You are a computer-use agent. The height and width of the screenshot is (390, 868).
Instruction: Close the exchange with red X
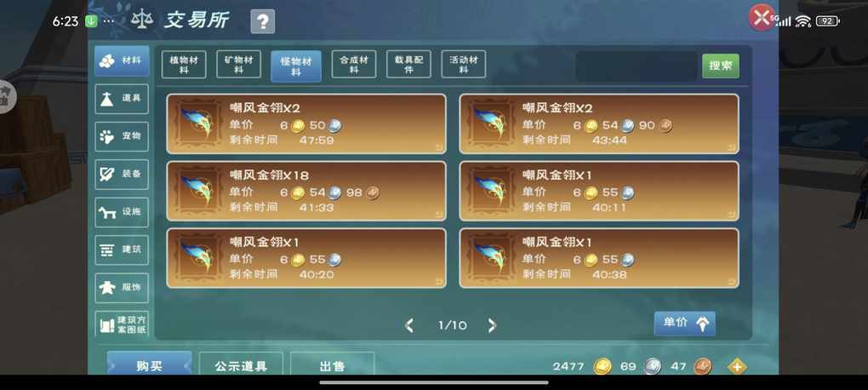tap(762, 18)
